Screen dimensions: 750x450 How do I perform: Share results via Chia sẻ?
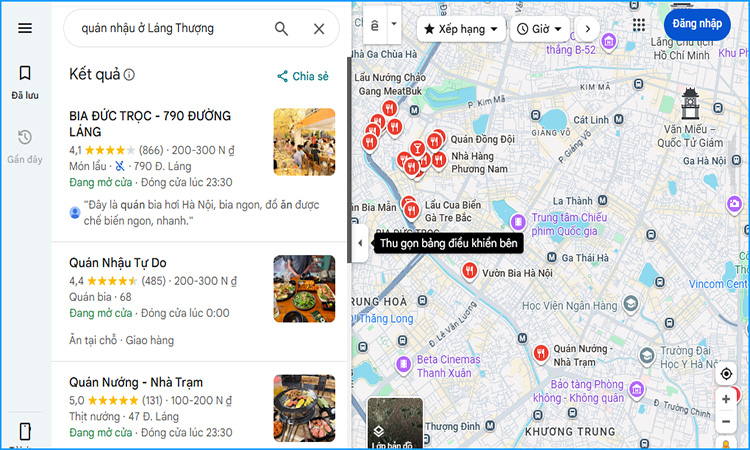point(303,76)
